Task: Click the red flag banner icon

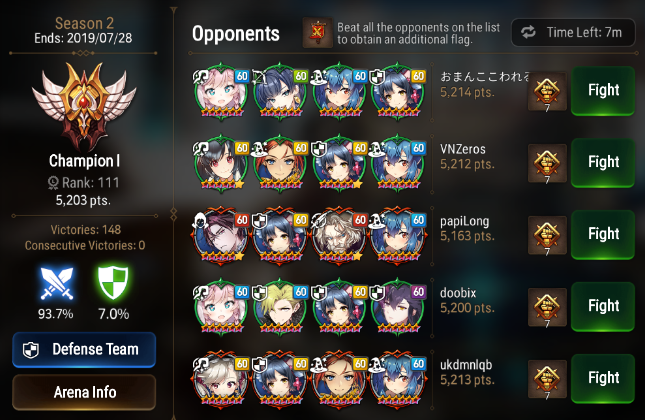Action: 318,32
